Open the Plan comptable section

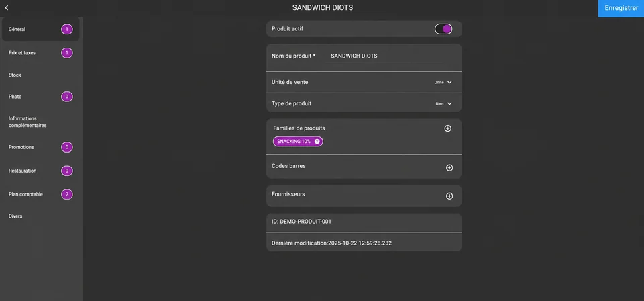coord(41,194)
